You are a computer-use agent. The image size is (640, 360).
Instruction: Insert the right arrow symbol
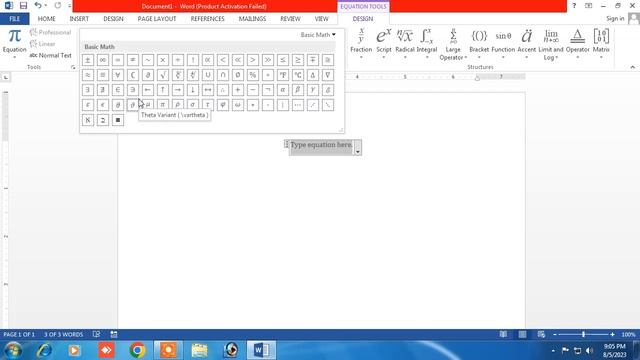[x=178, y=90]
